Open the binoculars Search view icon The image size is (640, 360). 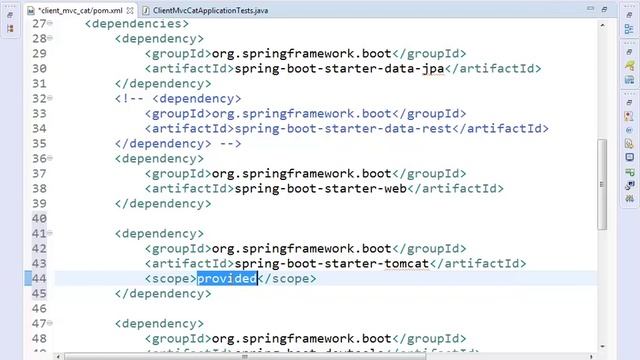click(x=629, y=199)
